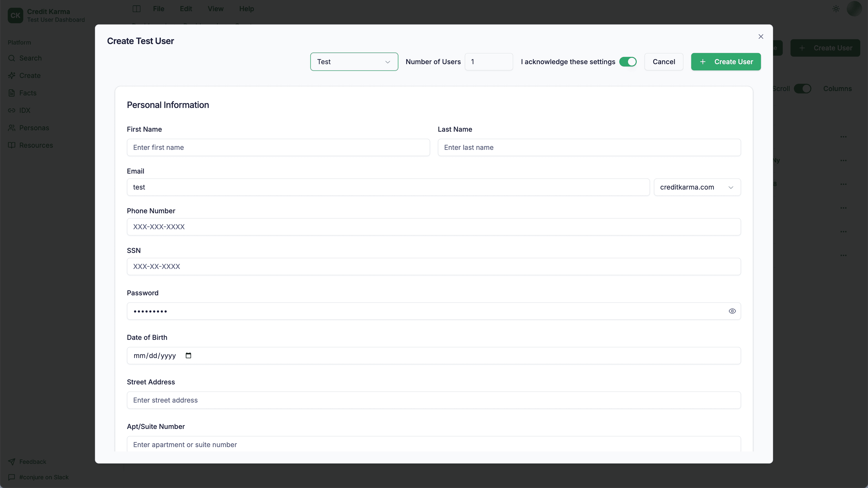Turn off the Scroll toggle

[x=803, y=89]
